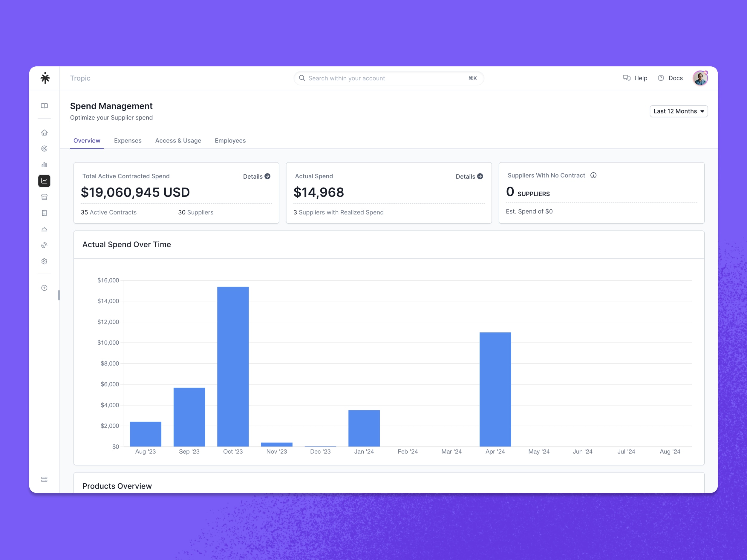Switch to the Expenses tab

coord(128,140)
